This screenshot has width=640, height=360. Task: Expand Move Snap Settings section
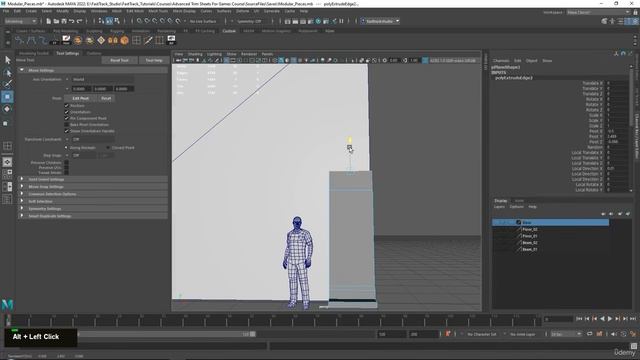point(93,187)
